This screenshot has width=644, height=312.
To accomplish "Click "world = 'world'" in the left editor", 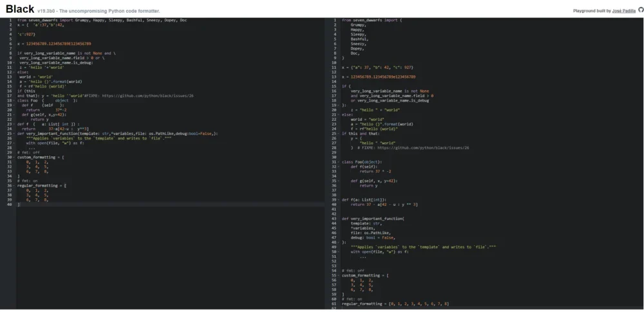I will click(36, 77).
